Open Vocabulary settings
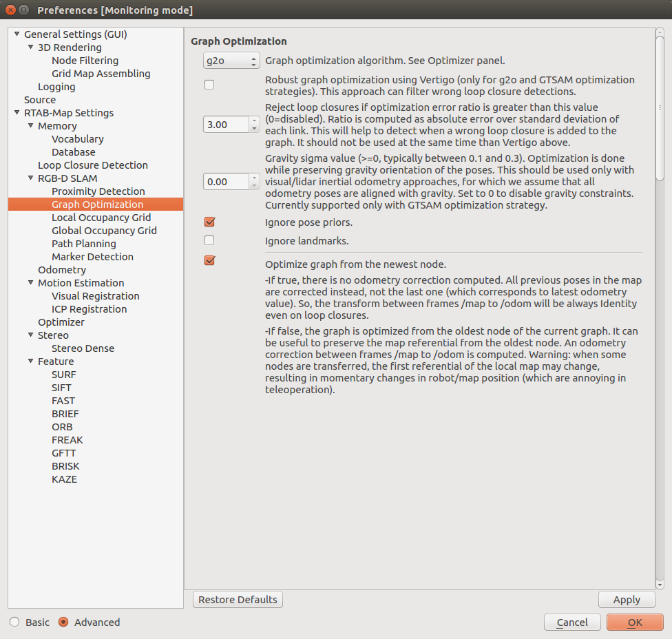The width and height of the screenshot is (672, 639). point(78,139)
